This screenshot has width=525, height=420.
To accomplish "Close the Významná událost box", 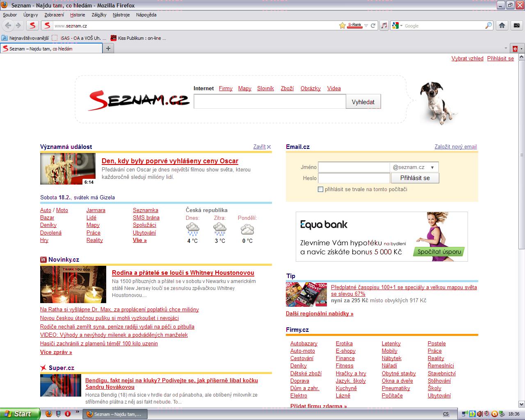I will [262, 146].
